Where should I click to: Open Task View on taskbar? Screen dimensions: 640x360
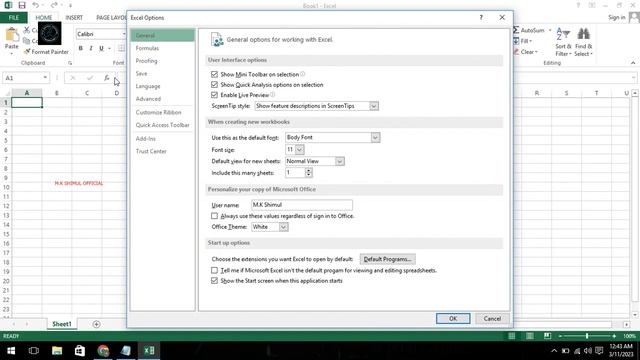[34, 351]
